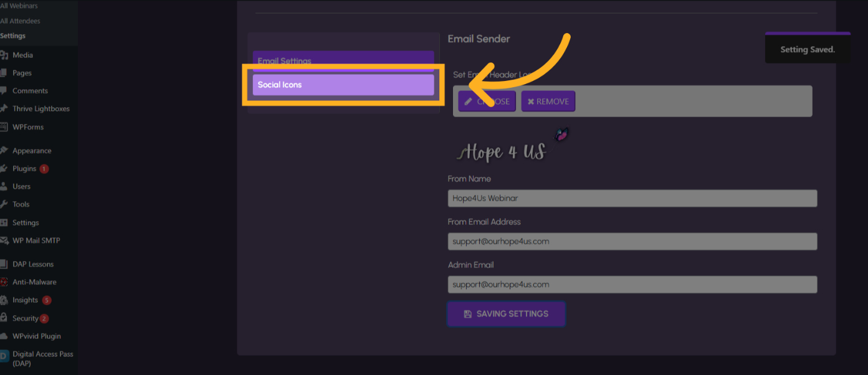Viewport: 868px width, 375px height.
Task: Click the Plugins plug icon
Action: [x=4, y=169]
